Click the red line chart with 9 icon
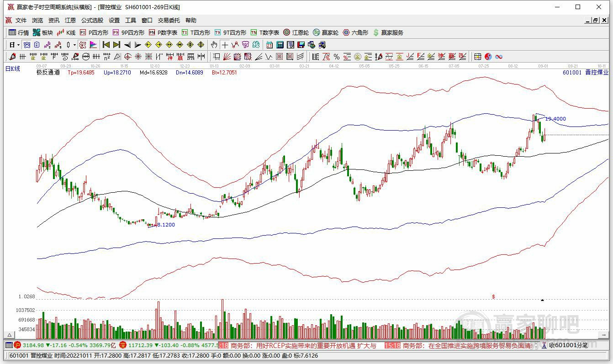 tap(58, 45)
